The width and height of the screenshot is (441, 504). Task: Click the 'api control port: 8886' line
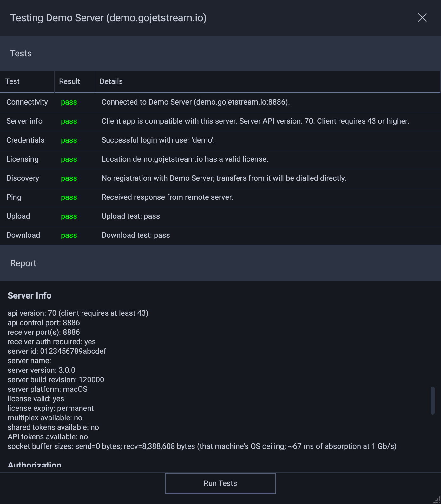44,323
